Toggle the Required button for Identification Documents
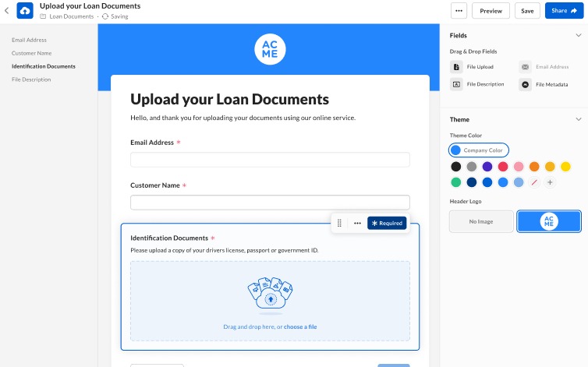 coord(387,223)
